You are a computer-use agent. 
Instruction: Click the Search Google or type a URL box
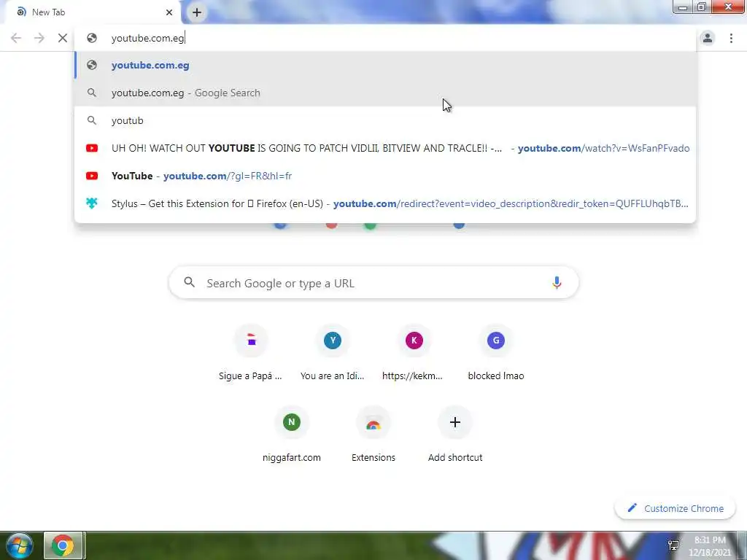[373, 283]
